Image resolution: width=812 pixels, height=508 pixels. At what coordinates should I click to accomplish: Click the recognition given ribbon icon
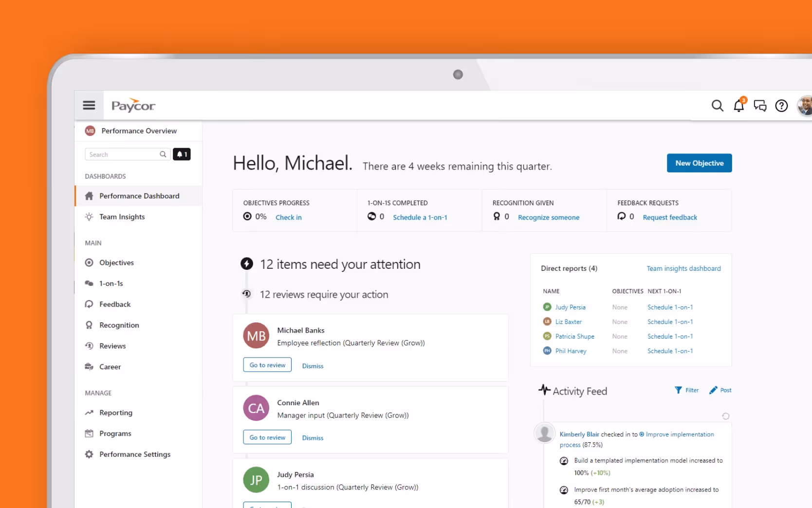coord(497,216)
